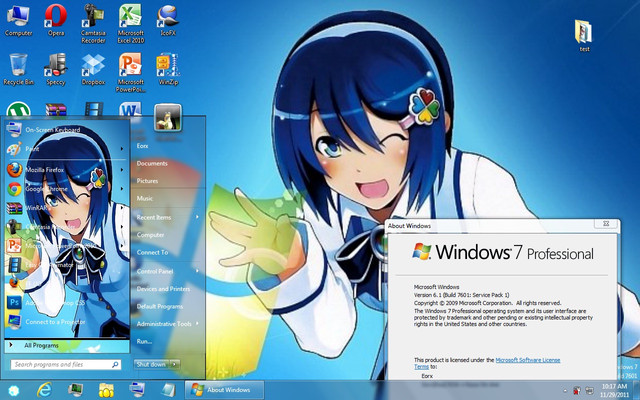Open Microsoft PowerPoint desktop shortcut
640x400 pixels.
coord(131,73)
